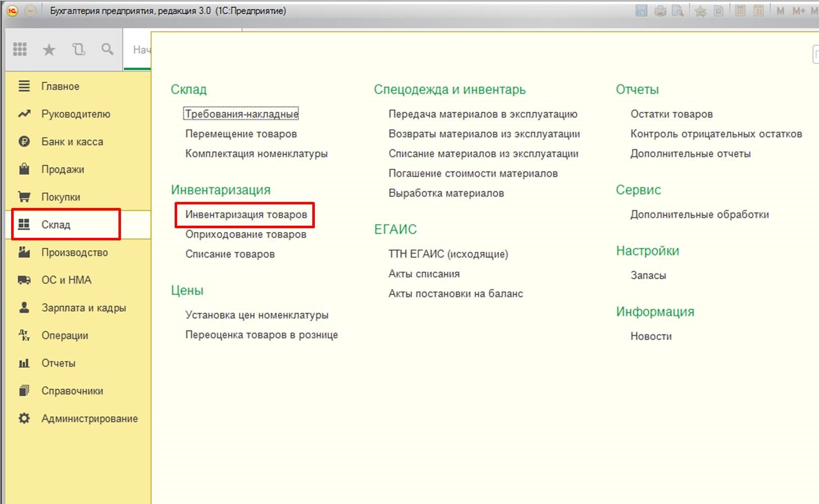Screen dimensions: 819x504
Task: Open Новости link
Action: click(x=651, y=336)
